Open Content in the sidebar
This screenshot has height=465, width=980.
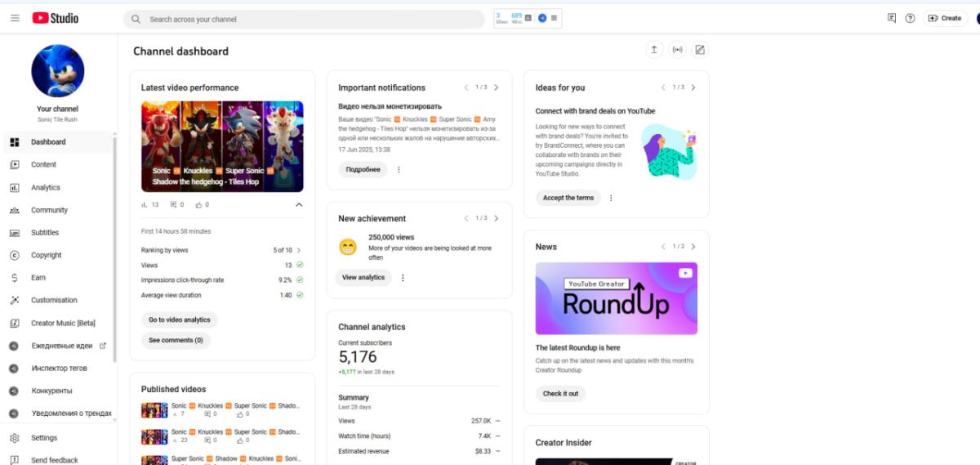58,164
